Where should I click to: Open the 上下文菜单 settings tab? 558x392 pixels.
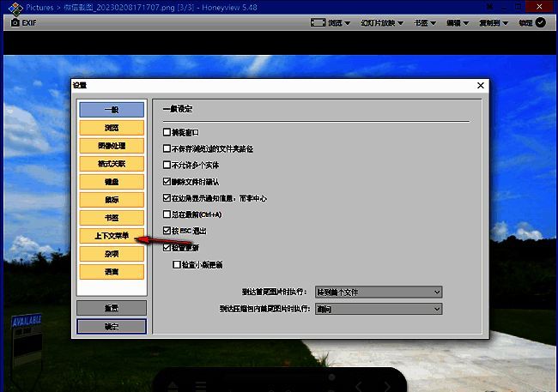click(x=112, y=236)
